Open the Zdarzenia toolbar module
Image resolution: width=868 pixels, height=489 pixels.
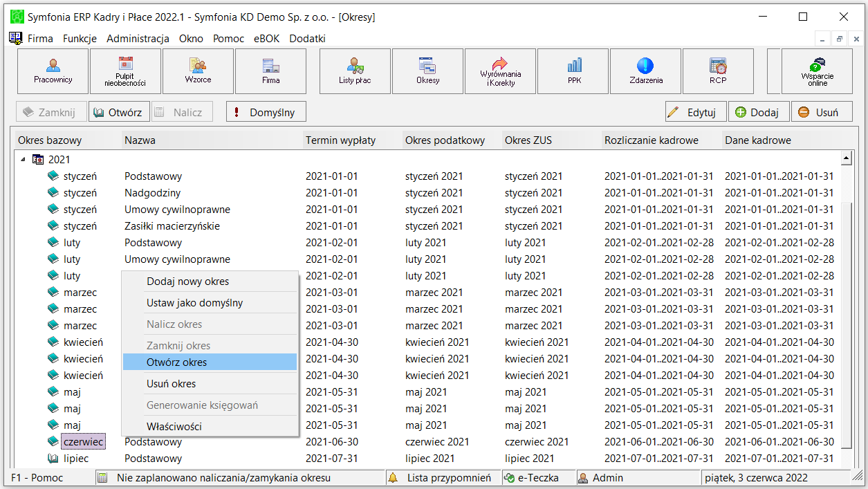pos(645,71)
